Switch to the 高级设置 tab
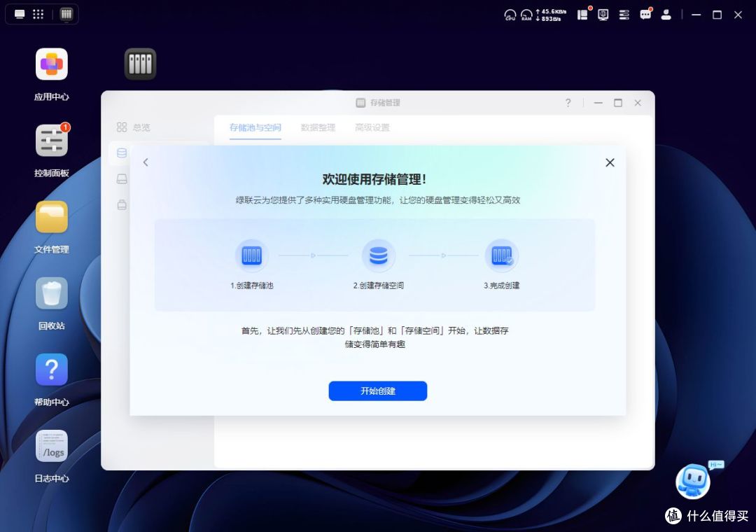Image resolution: width=756 pixels, height=532 pixels. (x=372, y=127)
